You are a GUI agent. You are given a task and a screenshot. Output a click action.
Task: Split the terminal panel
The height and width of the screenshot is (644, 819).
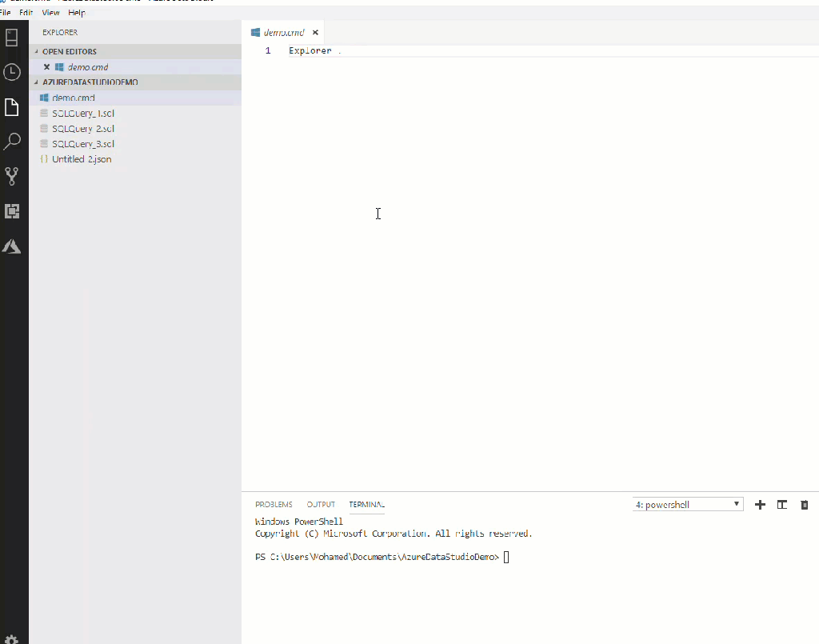point(782,505)
